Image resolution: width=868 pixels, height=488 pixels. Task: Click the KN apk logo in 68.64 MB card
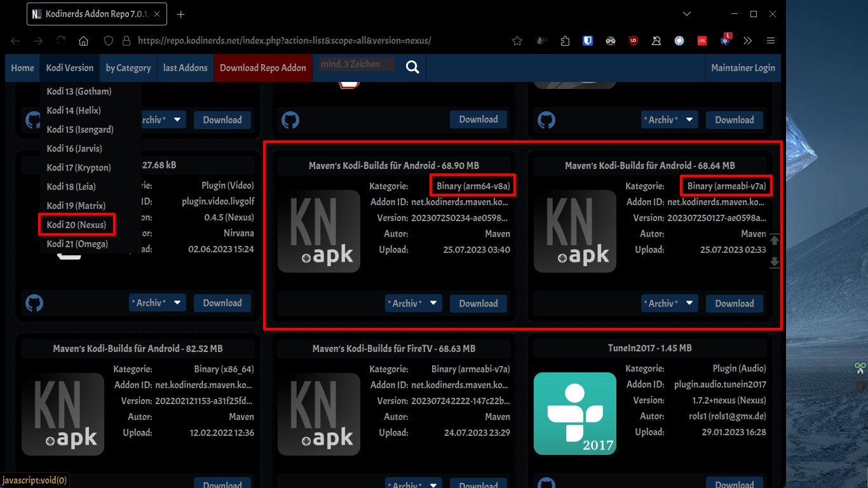[575, 231]
